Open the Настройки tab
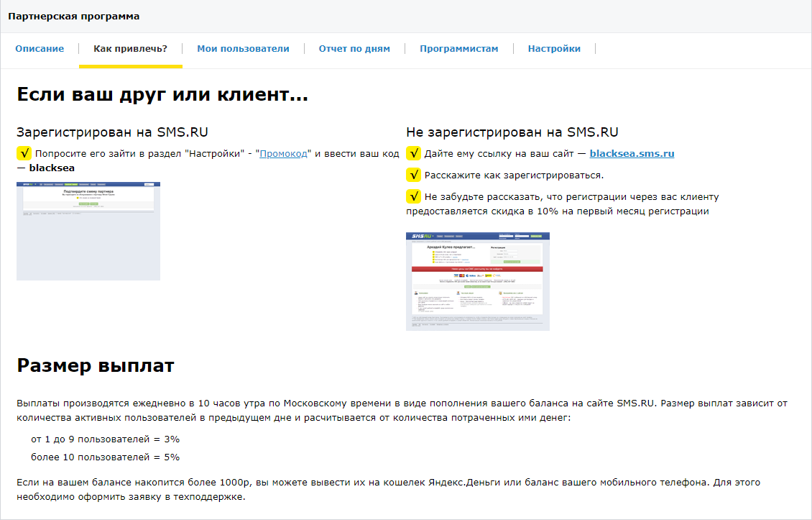The width and height of the screenshot is (812, 520). click(554, 49)
